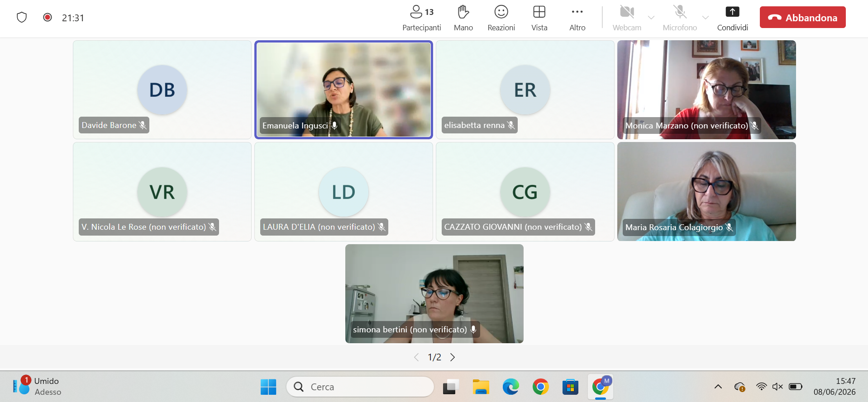The image size is (868, 402).
Task: Open the Altro more options menu
Action: (x=577, y=18)
